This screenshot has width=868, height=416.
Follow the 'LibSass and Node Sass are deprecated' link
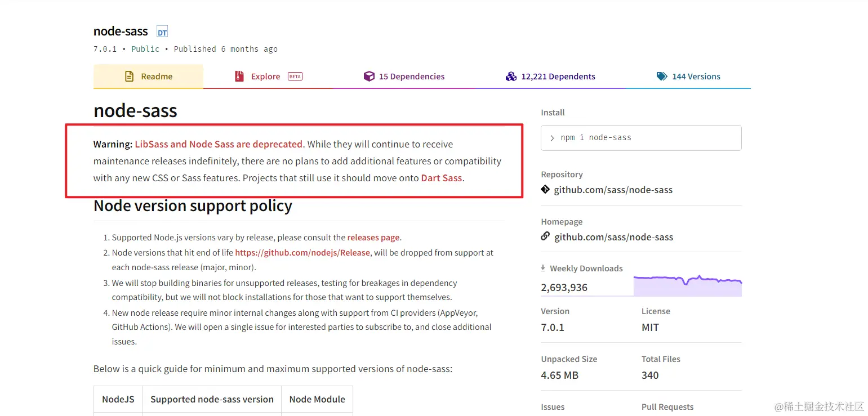click(x=219, y=144)
